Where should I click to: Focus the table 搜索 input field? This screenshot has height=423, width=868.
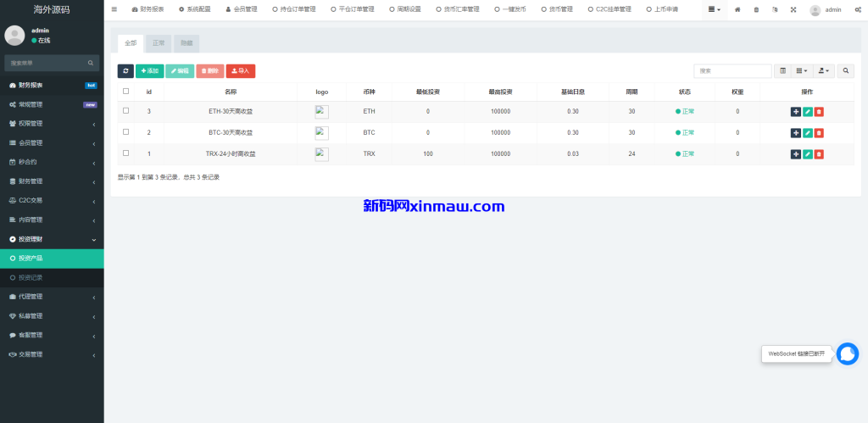tap(732, 71)
